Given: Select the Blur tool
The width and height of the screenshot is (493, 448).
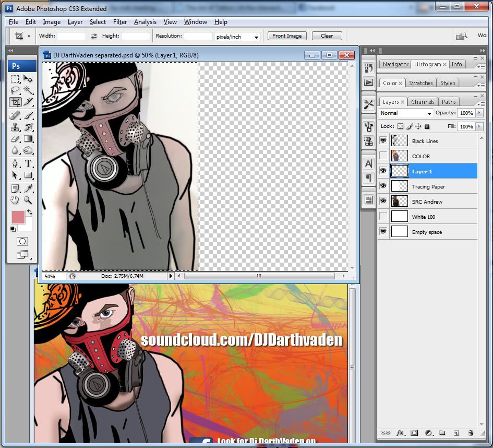Looking at the screenshot, I should (x=15, y=150).
